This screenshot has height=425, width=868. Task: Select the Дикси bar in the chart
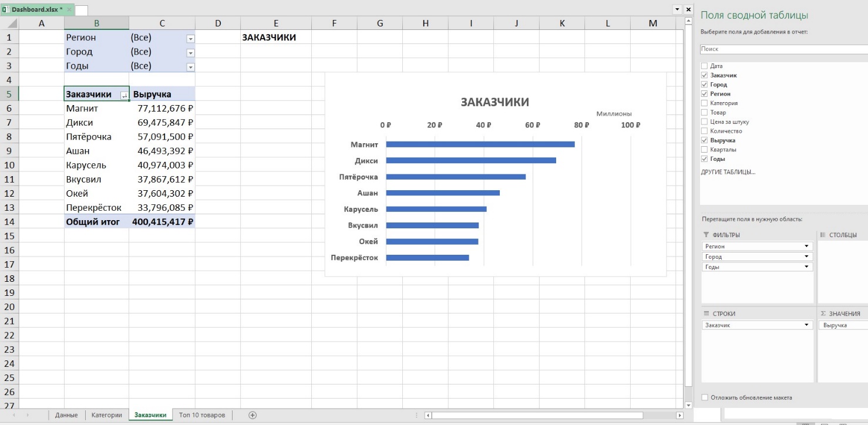pyautogui.click(x=471, y=160)
